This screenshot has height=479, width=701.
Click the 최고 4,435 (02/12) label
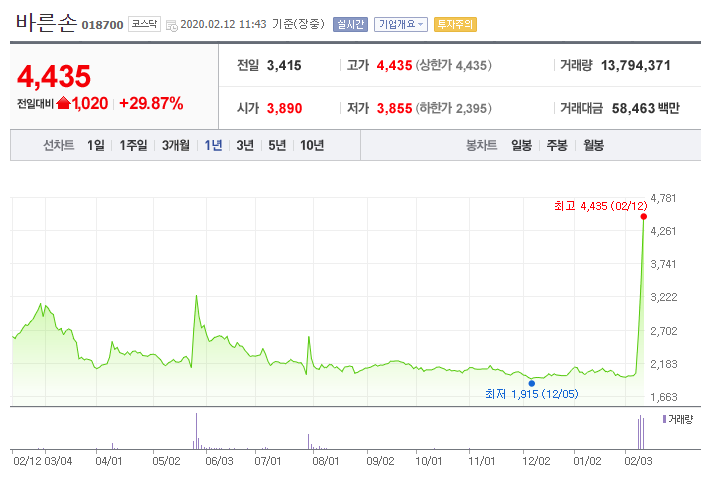pyautogui.click(x=600, y=206)
